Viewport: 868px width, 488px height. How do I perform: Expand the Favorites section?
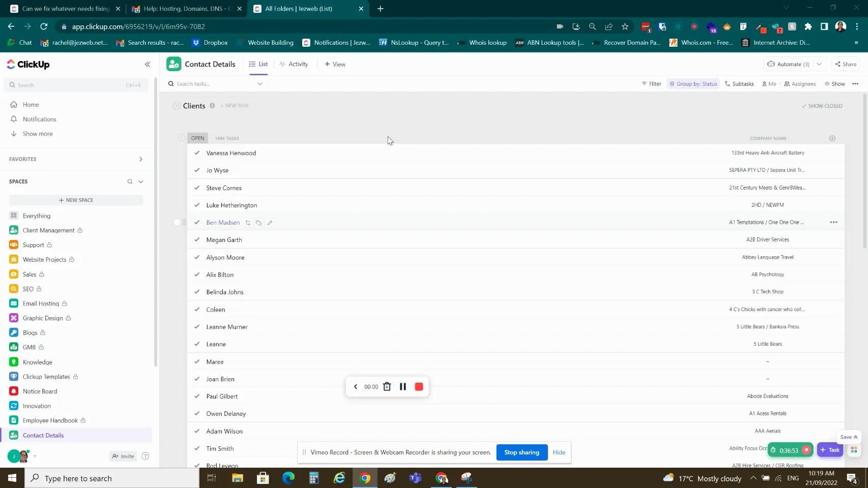point(141,159)
